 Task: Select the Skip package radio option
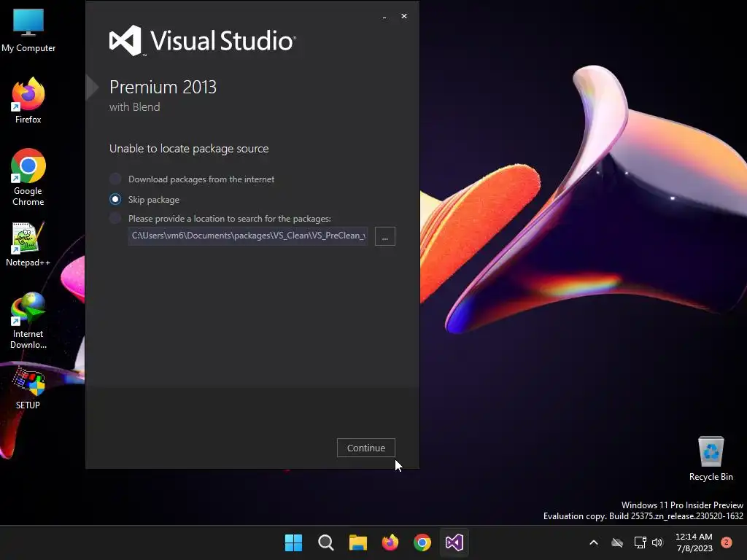tap(115, 200)
